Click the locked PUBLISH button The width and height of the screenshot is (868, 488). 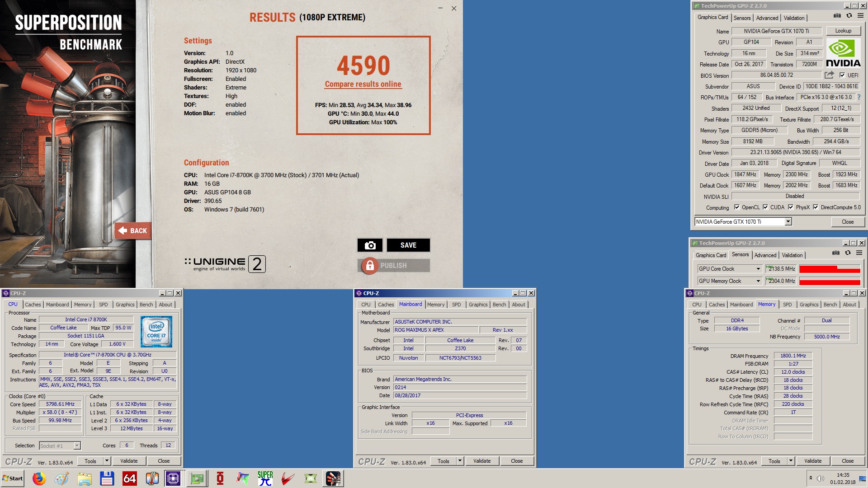(x=394, y=266)
